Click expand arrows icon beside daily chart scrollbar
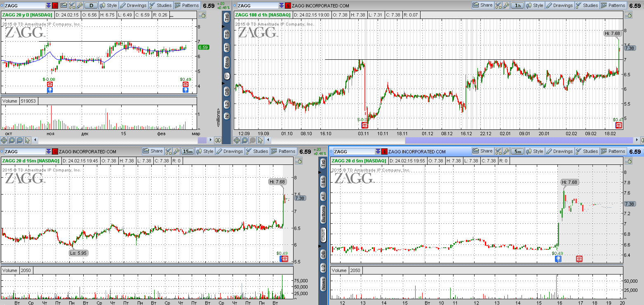This screenshot has width=644, height=305. coord(218,140)
